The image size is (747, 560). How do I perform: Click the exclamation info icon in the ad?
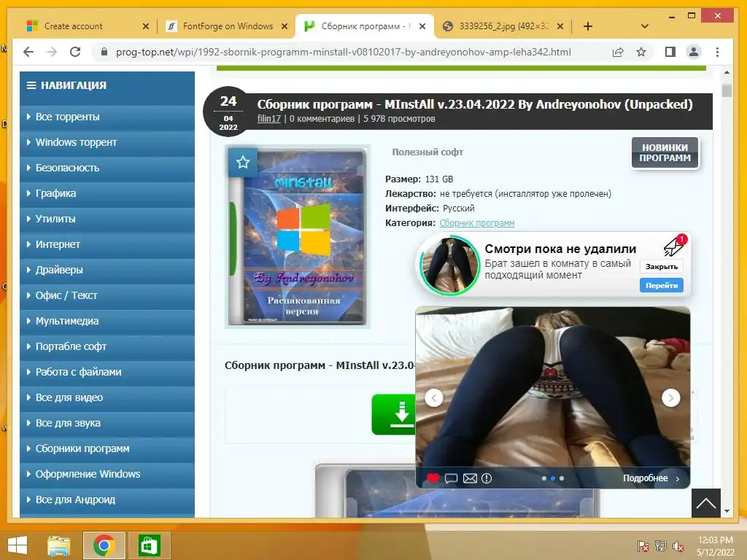pyautogui.click(x=487, y=478)
